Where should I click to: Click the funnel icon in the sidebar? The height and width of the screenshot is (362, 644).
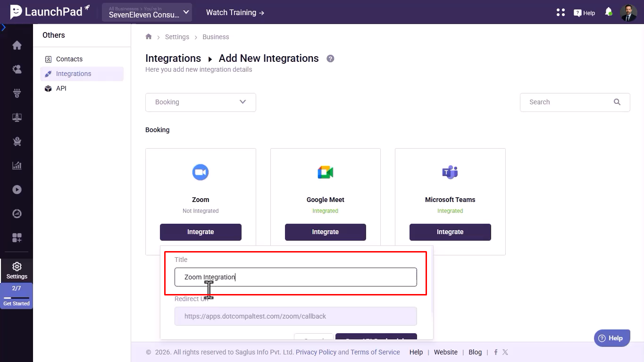(x=17, y=93)
